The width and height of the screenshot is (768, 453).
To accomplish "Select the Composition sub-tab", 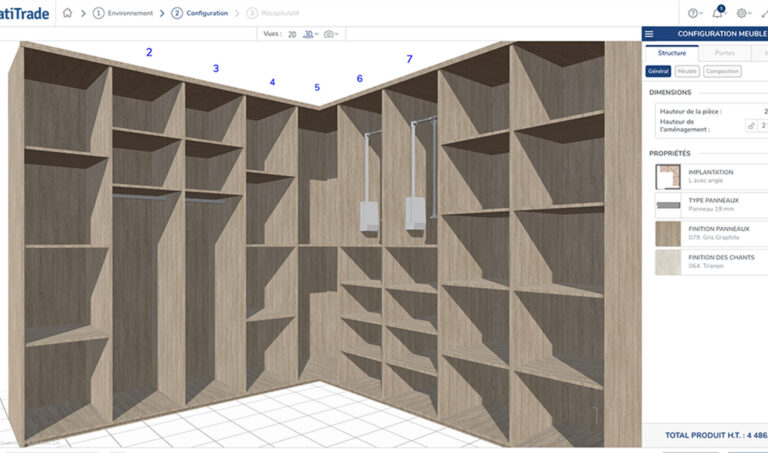I will click(722, 72).
